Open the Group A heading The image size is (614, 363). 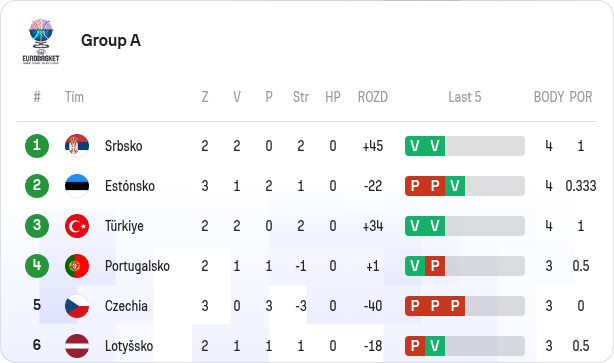111,40
